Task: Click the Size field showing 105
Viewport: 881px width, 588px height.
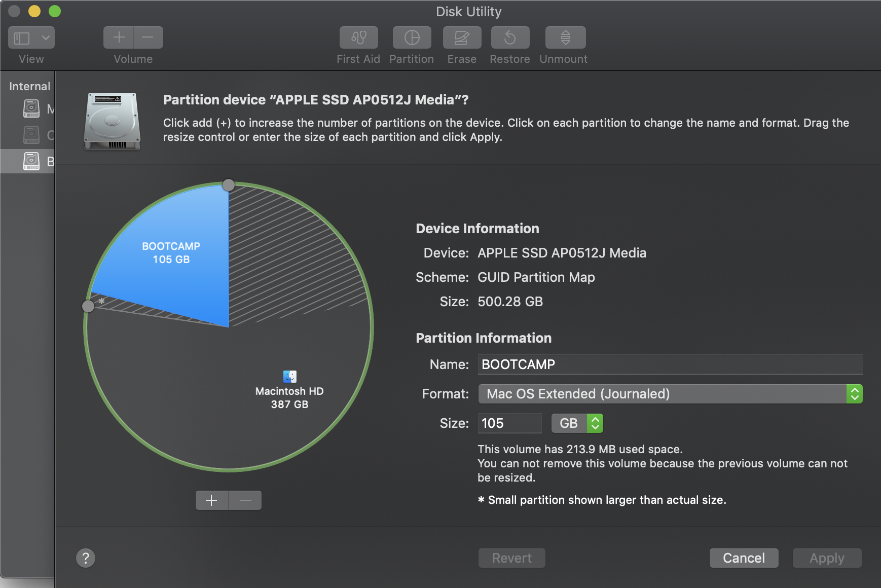Action: (x=509, y=423)
